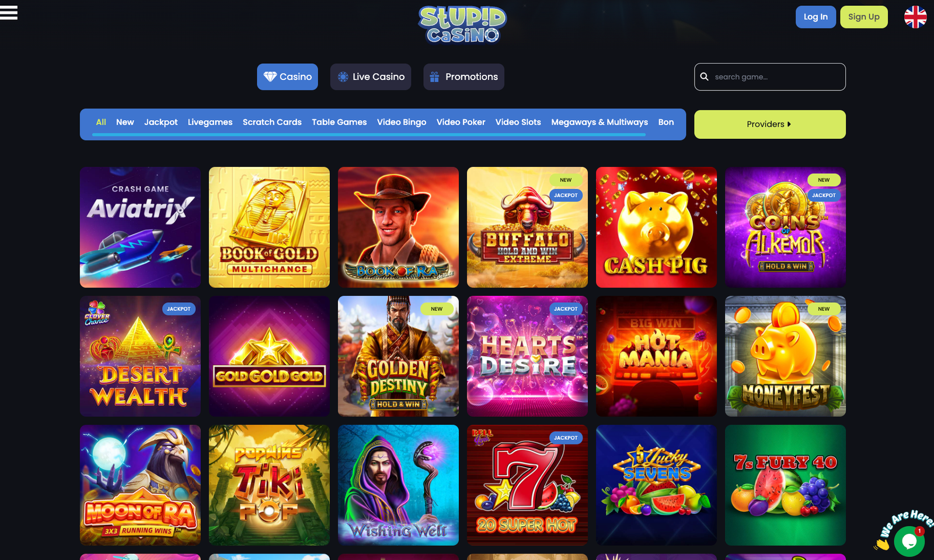The width and height of the screenshot is (934, 560).
Task: Open the Aviatrix crash game thumbnail
Action: [140, 228]
